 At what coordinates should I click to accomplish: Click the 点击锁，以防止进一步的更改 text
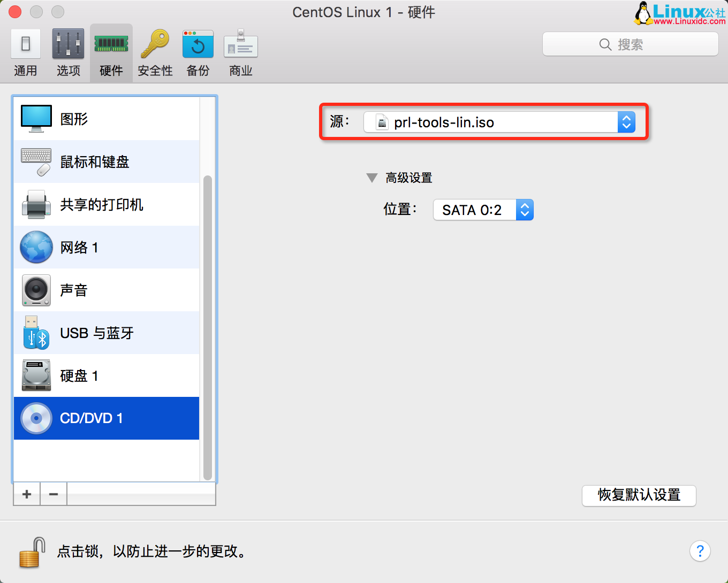coord(152,551)
